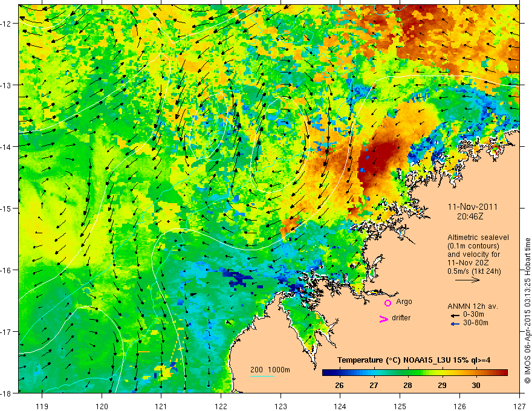Click the '200 1000m' isobath label

(270, 370)
